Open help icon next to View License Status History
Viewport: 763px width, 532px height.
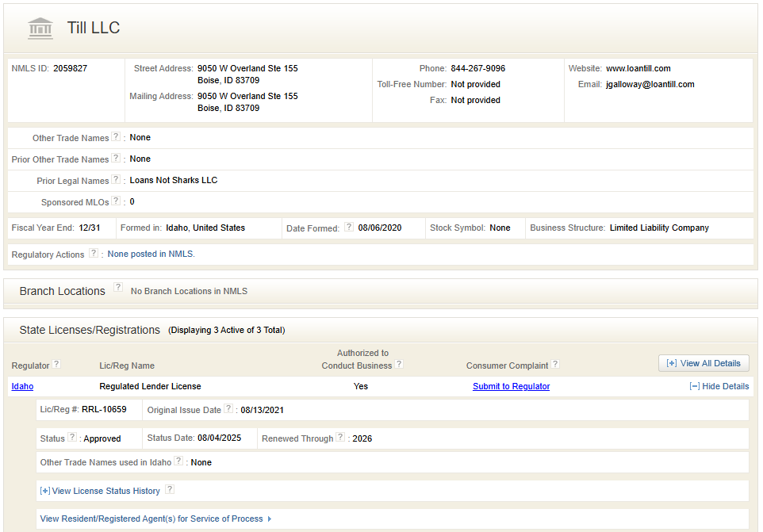(170, 490)
